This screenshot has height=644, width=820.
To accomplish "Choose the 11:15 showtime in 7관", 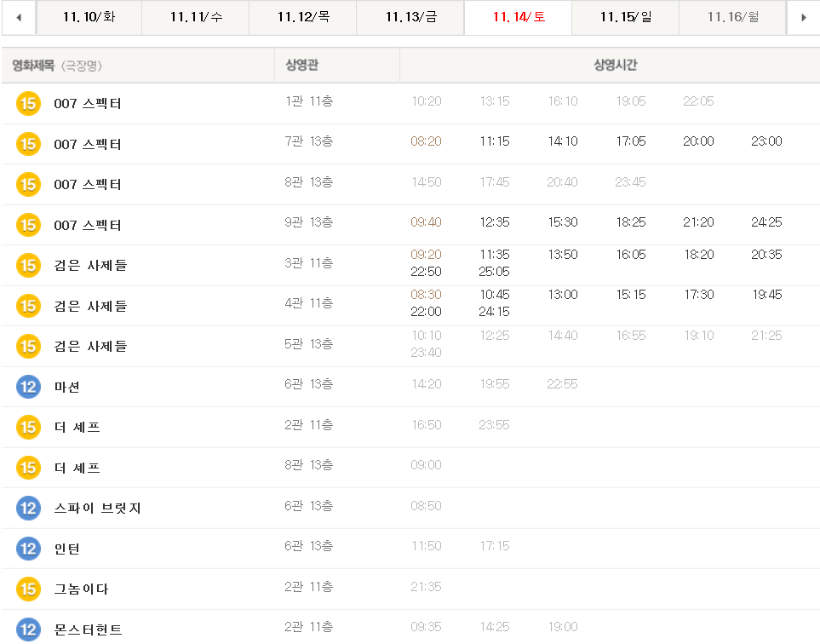I will click(495, 141).
